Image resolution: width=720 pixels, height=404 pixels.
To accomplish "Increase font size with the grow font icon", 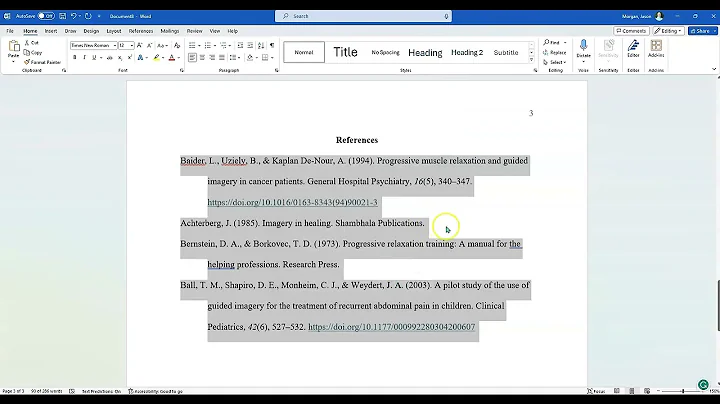I will 140,45.
